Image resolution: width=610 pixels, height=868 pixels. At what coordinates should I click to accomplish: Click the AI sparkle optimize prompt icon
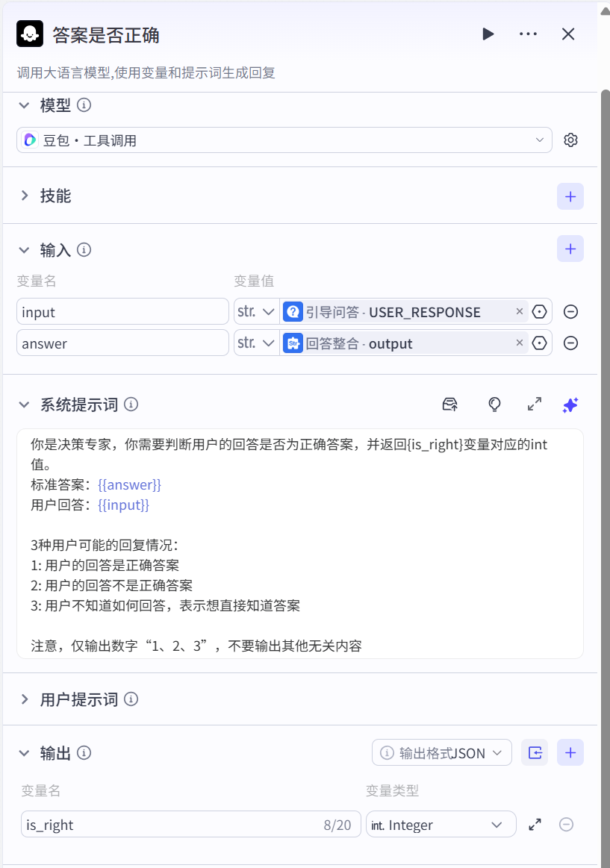(x=570, y=405)
